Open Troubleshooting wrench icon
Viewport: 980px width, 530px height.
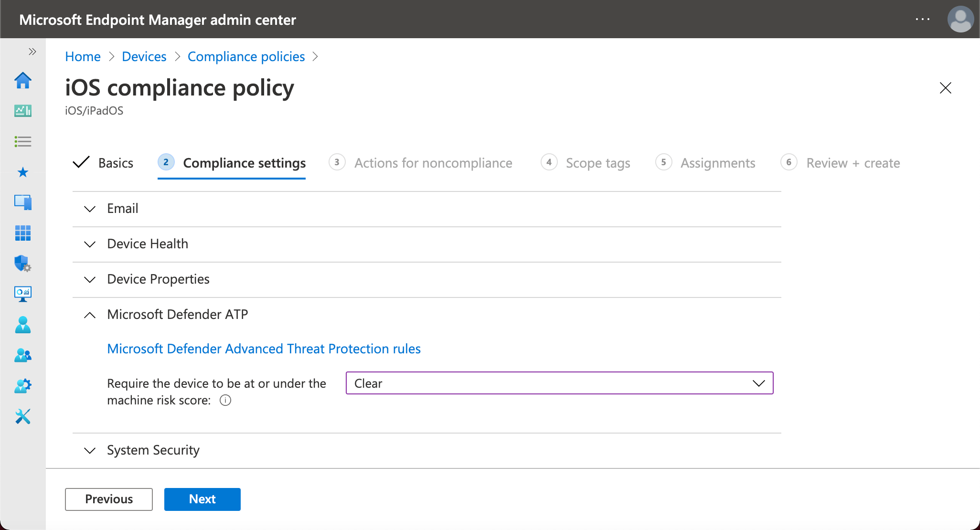pyautogui.click(x=23, y=416)
